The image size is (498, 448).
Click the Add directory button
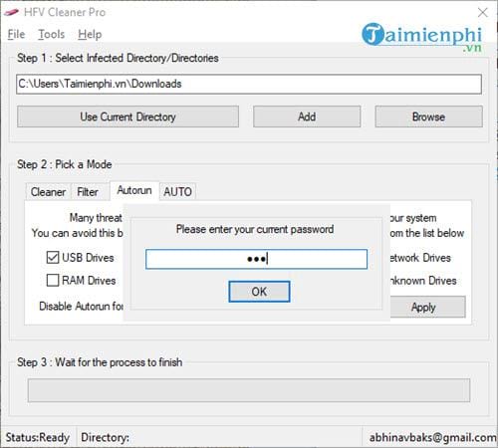tap(307, 116)
